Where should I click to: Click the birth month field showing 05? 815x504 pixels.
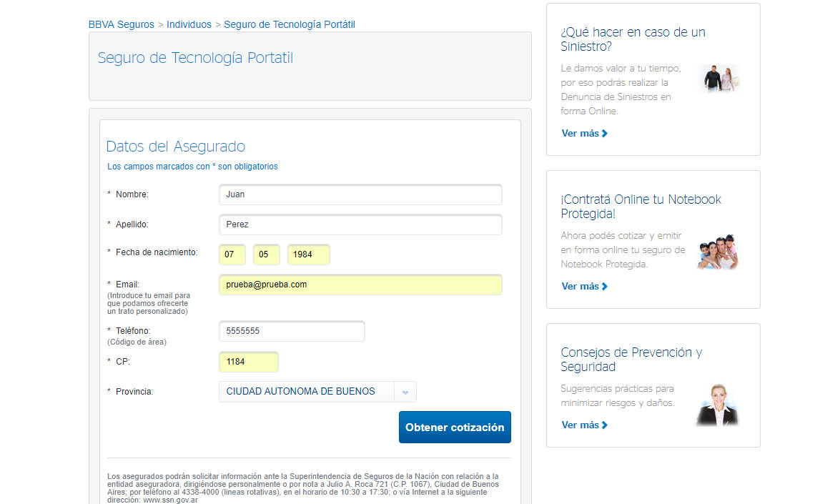[267, 255]
